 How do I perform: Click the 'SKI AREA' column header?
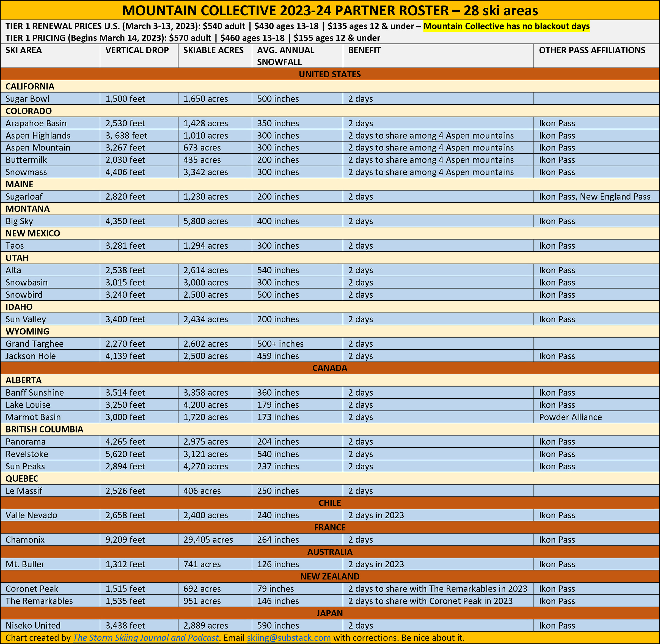pos(50,56)
